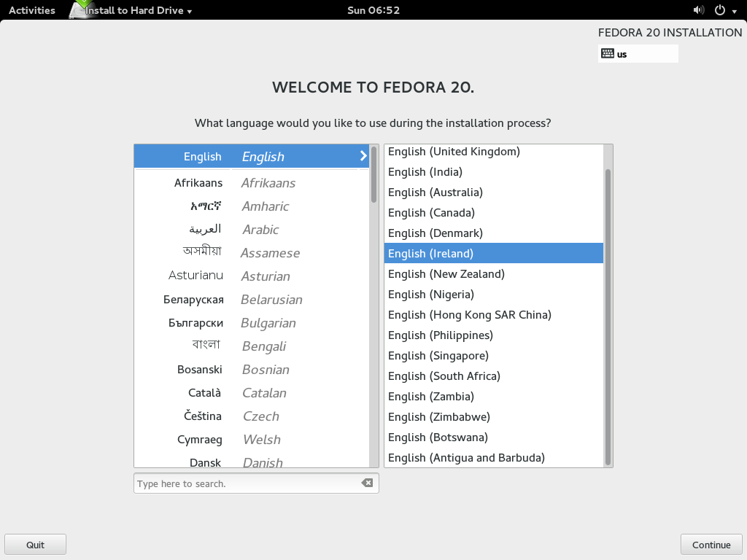Click the arrow chevron on the English row

363,156
